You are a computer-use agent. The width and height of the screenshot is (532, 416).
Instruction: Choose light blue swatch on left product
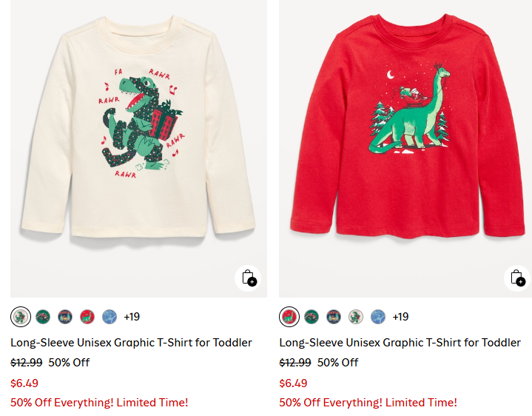pyautogui.click(x=110, y=317)
